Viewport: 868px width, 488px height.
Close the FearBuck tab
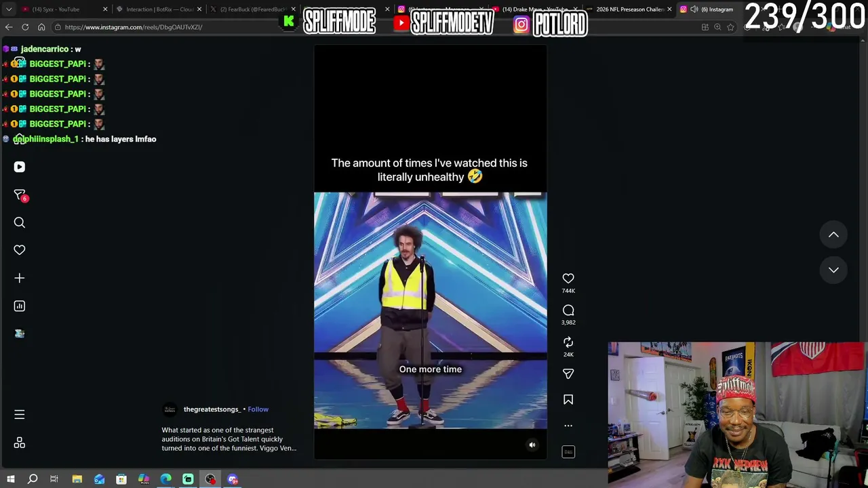pos(293,9)
